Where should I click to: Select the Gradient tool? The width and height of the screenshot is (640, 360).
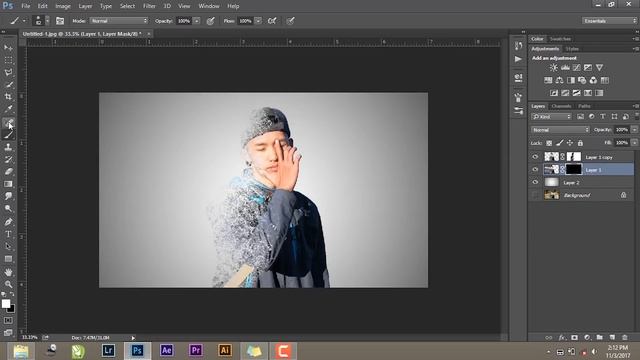pyautogui.click(x=8, y=184)
